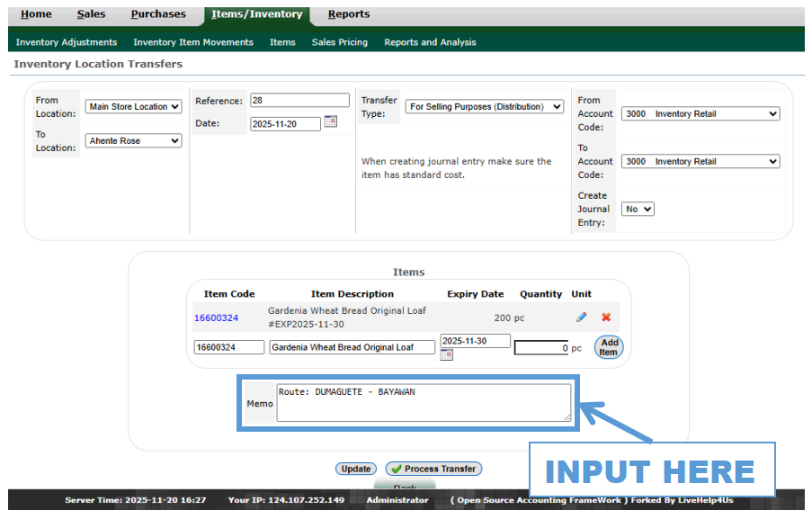Viewport: 812px width, 519px height.
Task: Open the To Account Code dropdown
Action: (700, 162)
